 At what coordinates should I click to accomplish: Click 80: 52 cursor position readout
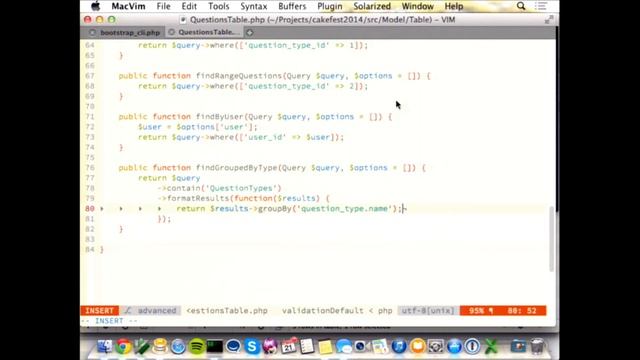[x=522, y=311]
